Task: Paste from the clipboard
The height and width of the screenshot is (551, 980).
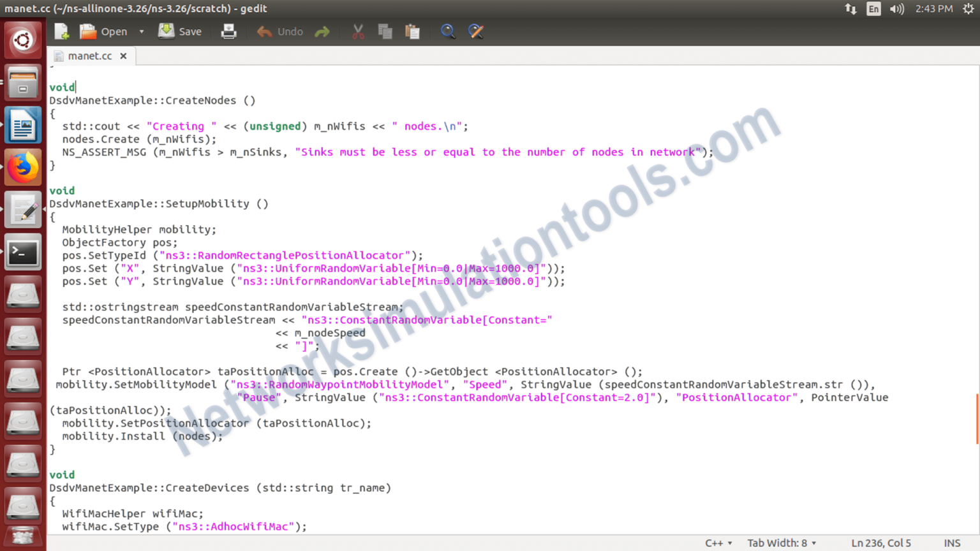Action: [x=412, y=31]
